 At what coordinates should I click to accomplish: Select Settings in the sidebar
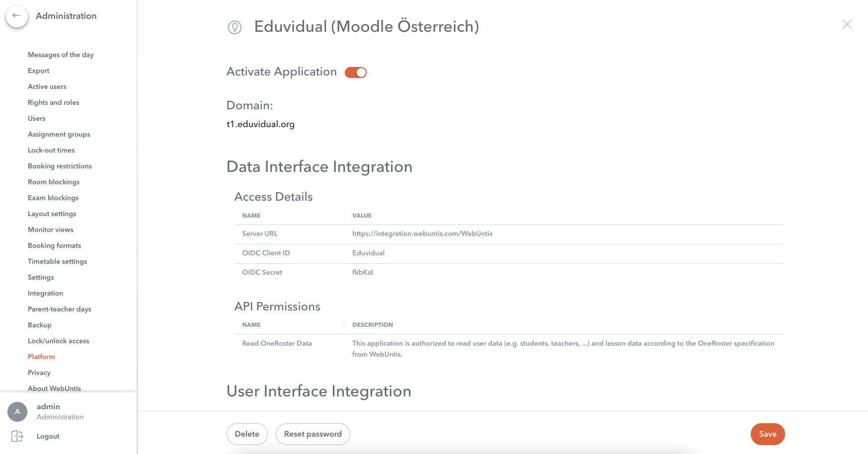pos(41,277)
